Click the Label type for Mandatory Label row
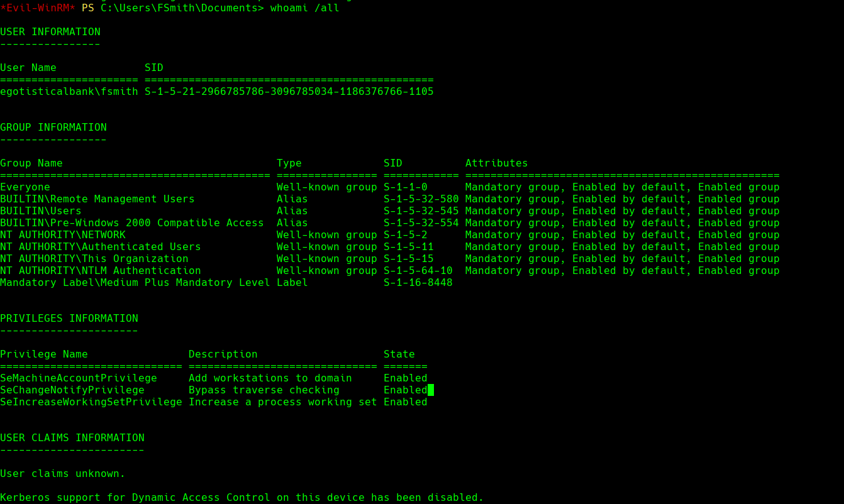844x504 pixels. pos(292,282)
